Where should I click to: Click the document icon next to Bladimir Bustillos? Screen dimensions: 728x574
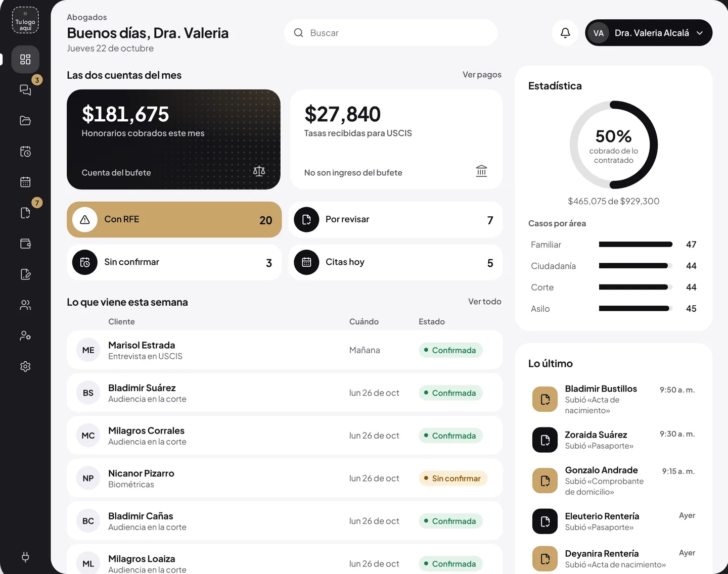545,399
